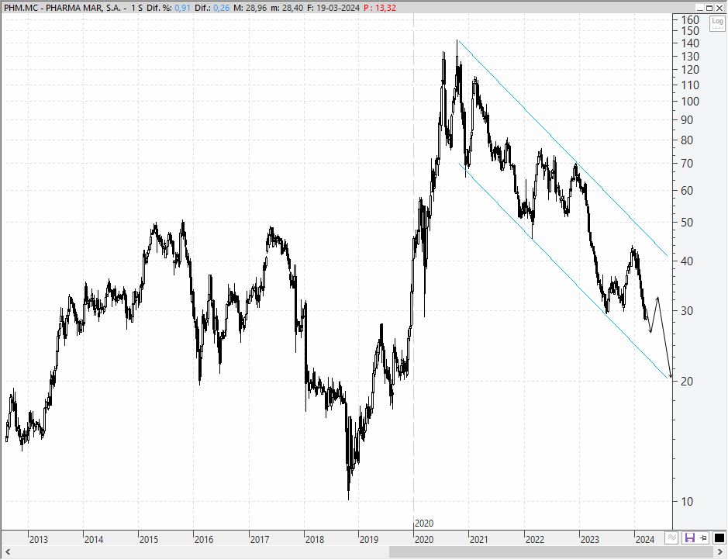Minimize the PHM.MC chart window
The height and width of the screenshot is (560, 728).
pyautogui.click(x=700, y=8)
